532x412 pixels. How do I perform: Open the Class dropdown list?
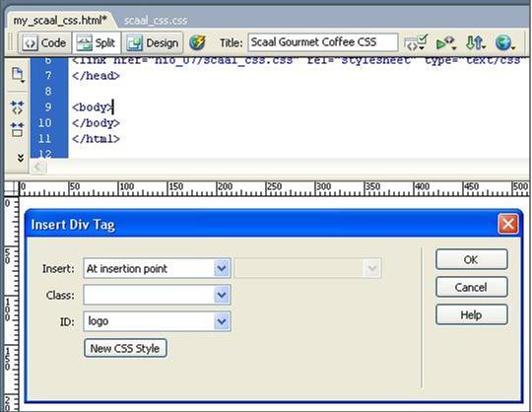click(222, 295)
